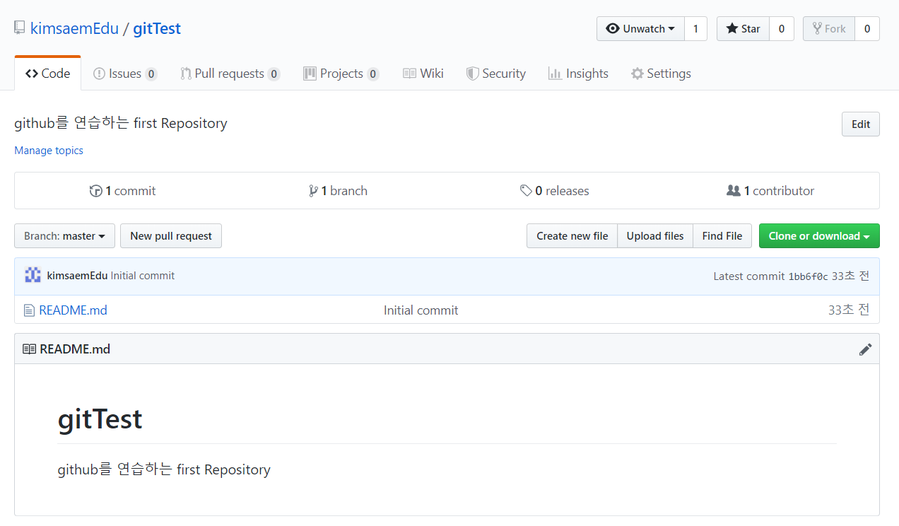Image resolution: width=899 pixels, height=526 pixels.
Task: Click the Upload files button
Action: pos(655,236)
